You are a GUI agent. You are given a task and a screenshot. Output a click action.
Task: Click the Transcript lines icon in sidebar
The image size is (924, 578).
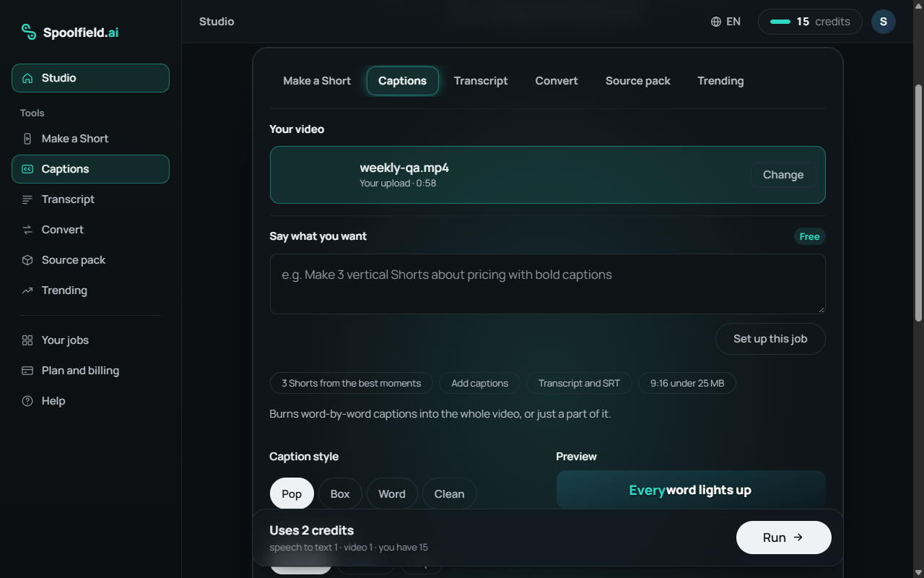pos(27,199)
